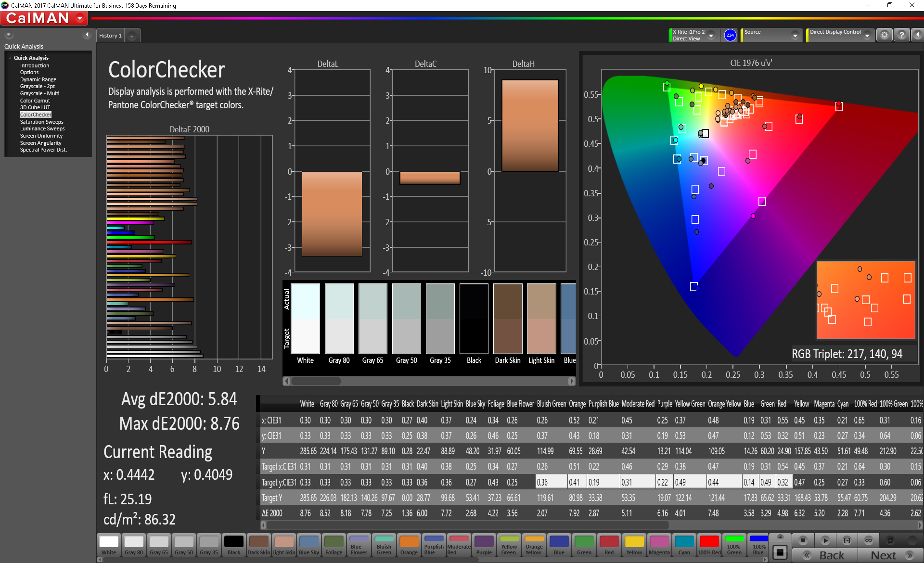This screenshot has height=563, width=924.
Task: Add a new history tab with plus
Action: click(x=132, y=36)
